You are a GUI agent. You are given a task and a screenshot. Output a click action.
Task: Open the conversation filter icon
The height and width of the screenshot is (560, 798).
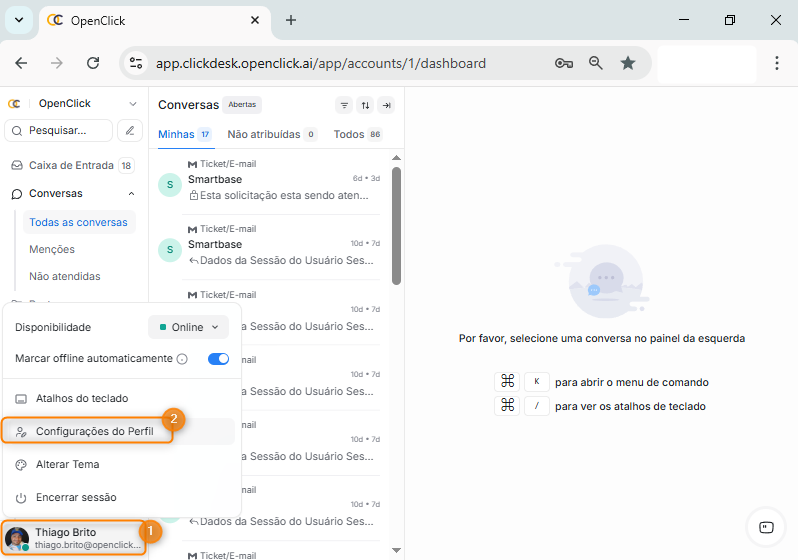(x=344, y=105)
